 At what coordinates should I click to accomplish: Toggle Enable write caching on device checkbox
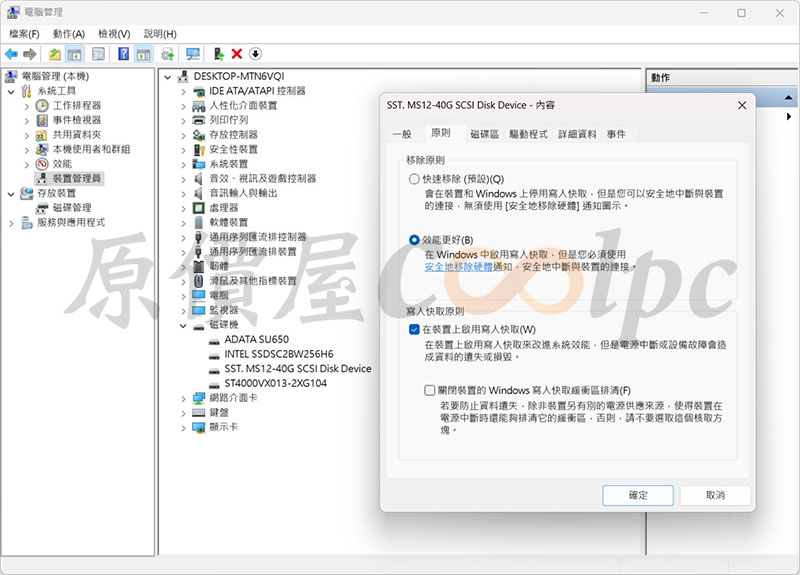click(414, 330)
